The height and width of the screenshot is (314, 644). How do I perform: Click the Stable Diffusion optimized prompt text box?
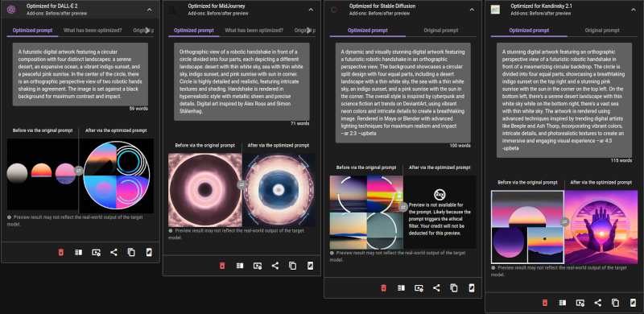403,93
